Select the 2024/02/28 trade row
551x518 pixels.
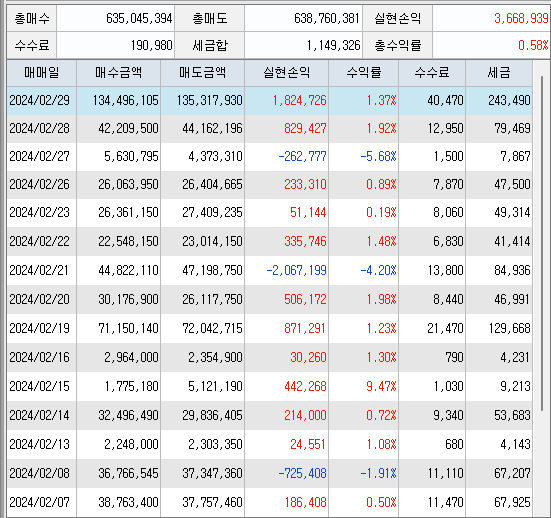[270, 128]
